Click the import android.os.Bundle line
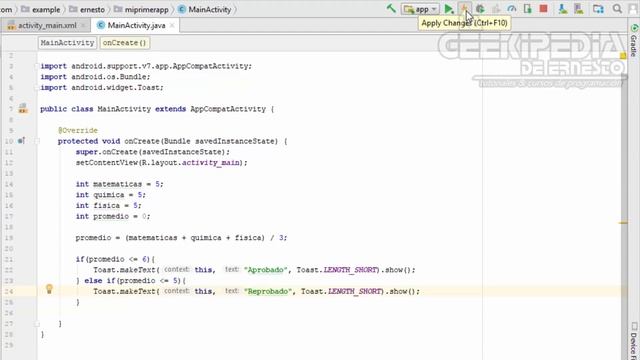The image size is (640, 360). click(x=95, y=77)
